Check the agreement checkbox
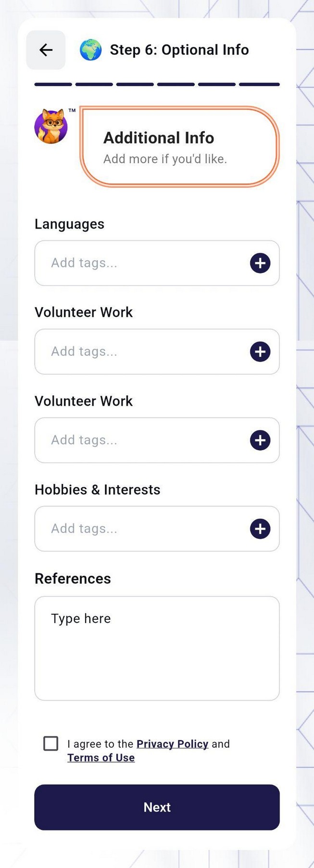Screen dimensions: 314x868 point(51,744)
